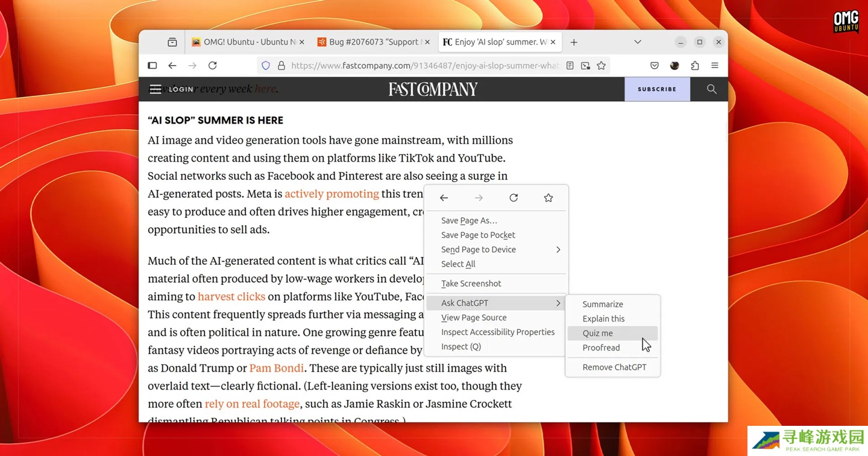Click the URL address bar field
The width and height of the screenshot is (868, 456).
[x=425, y=66]
